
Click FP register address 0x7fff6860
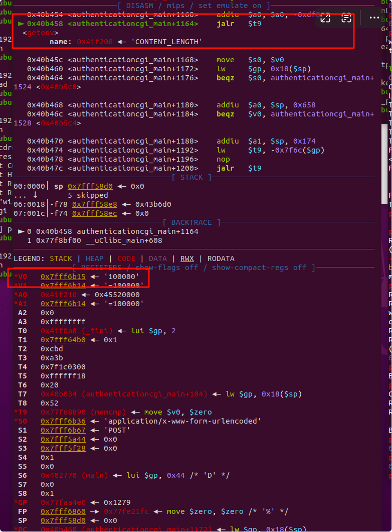pyautogui.click(x=63, y=511)
